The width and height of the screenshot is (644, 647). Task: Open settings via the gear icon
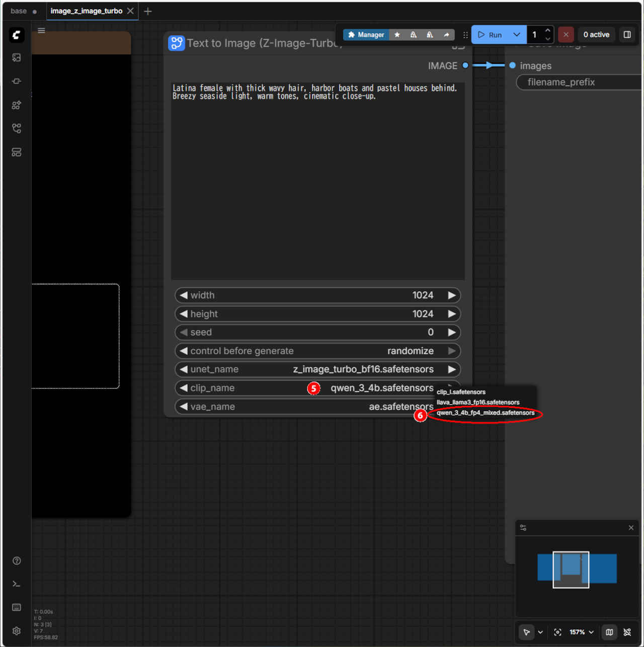[16, 631]
